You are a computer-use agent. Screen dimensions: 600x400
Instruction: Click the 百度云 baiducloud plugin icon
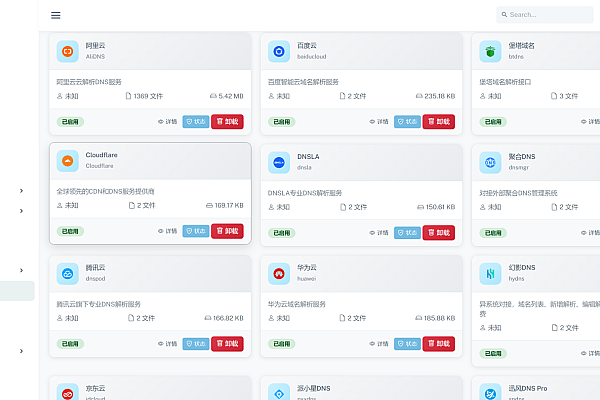pos(279,51)
